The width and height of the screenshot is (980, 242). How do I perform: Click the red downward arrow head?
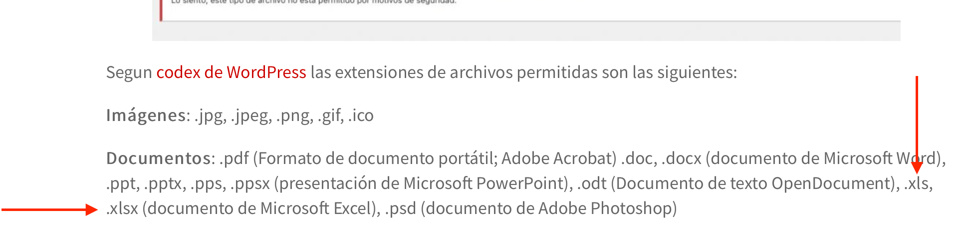click(917, 167)
